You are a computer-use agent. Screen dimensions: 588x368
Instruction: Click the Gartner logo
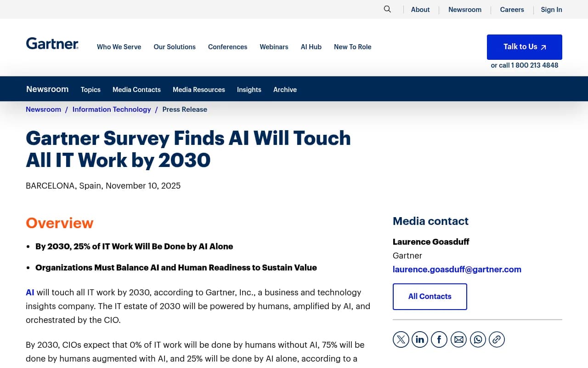tap(52, 43)
